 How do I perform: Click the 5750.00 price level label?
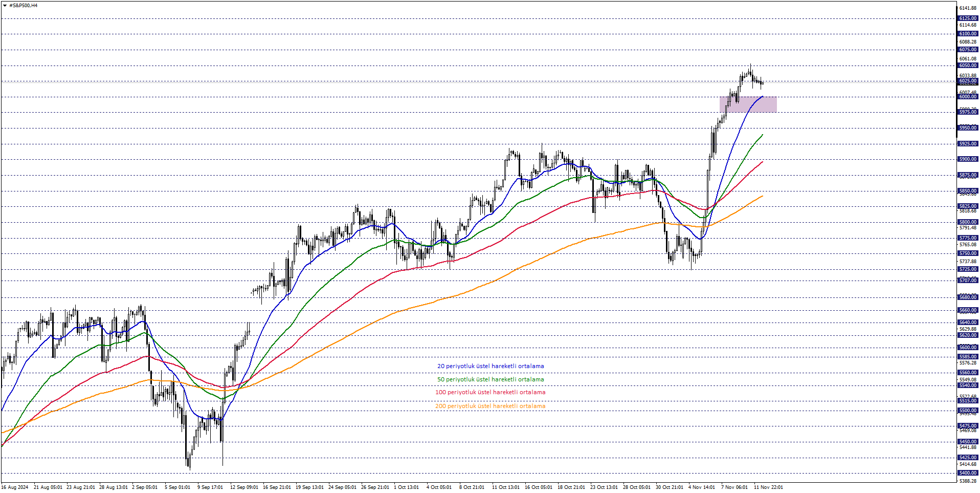point(968,253)
